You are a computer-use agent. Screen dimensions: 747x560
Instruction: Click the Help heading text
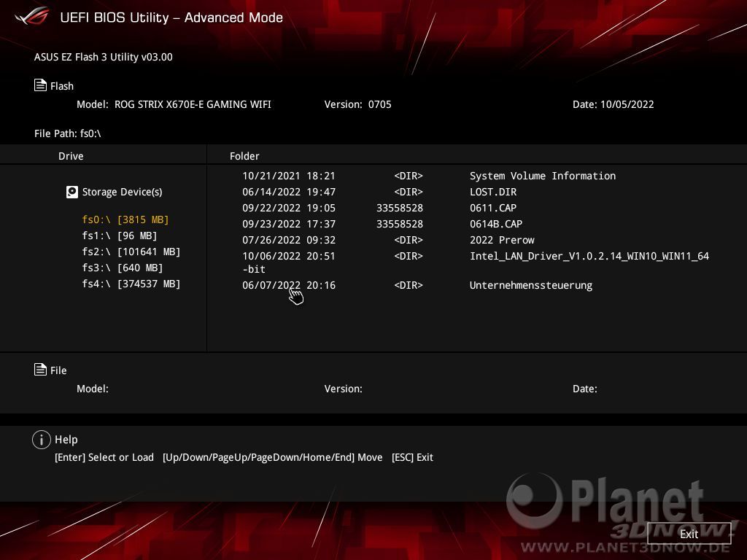(66, 440)
